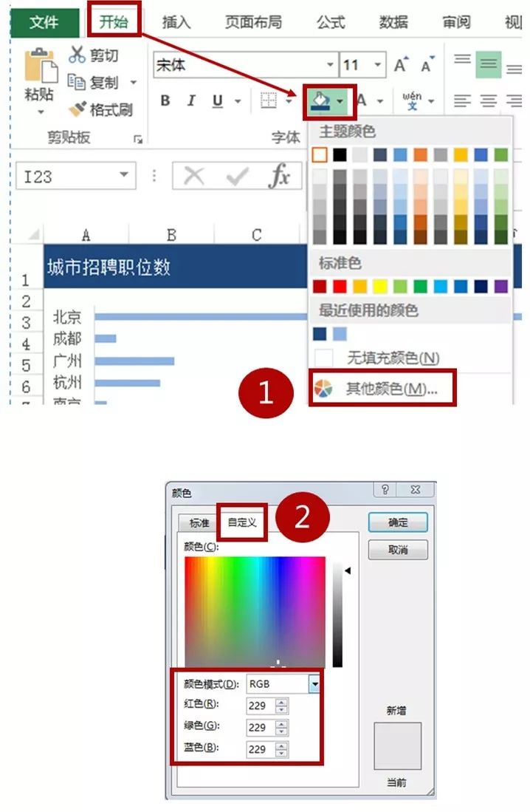Viewport: 530px width, 812px height.
Task: Click the Paste clipboard icon
Action: (41, 66)
